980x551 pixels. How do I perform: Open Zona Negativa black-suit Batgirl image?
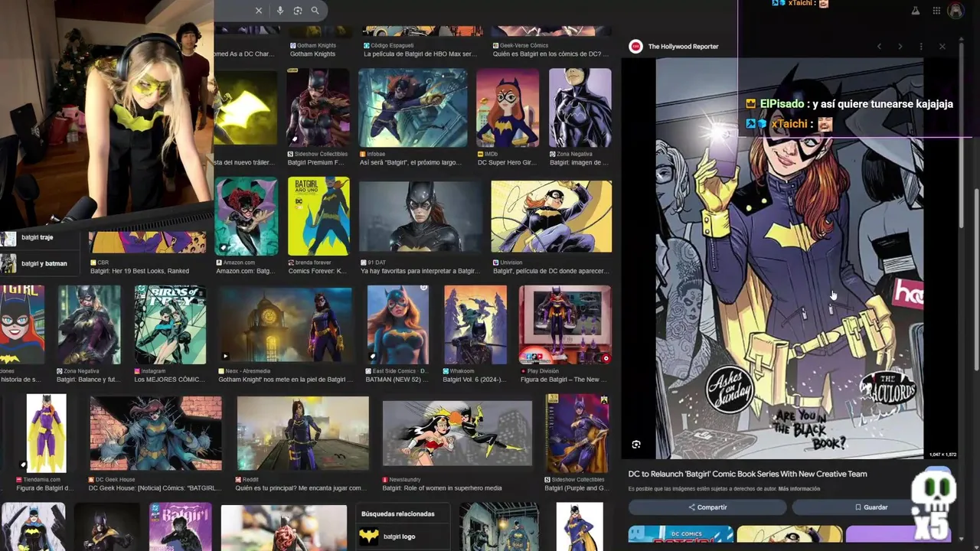(580, 108)
